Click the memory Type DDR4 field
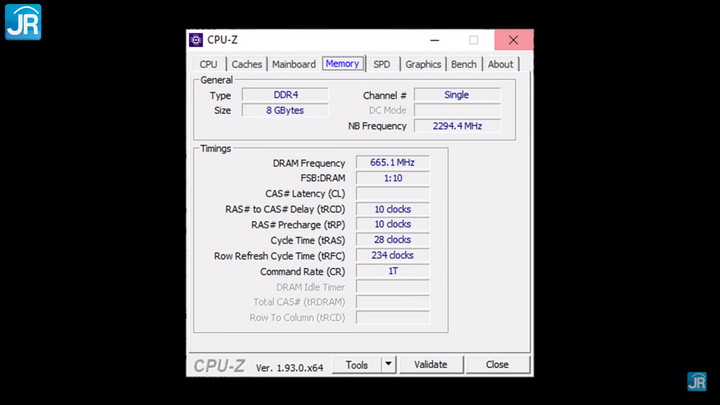The width and height of the screenshot is (720, 405). click(x=285, y=95)
